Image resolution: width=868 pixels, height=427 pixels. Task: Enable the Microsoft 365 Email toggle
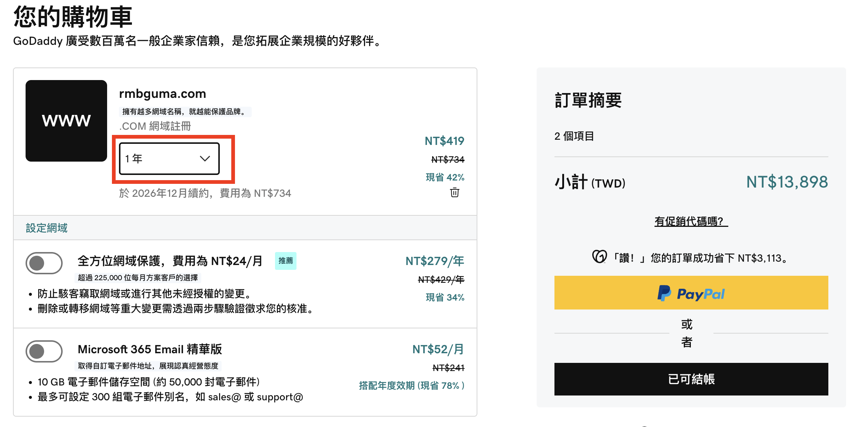point(44,351)
